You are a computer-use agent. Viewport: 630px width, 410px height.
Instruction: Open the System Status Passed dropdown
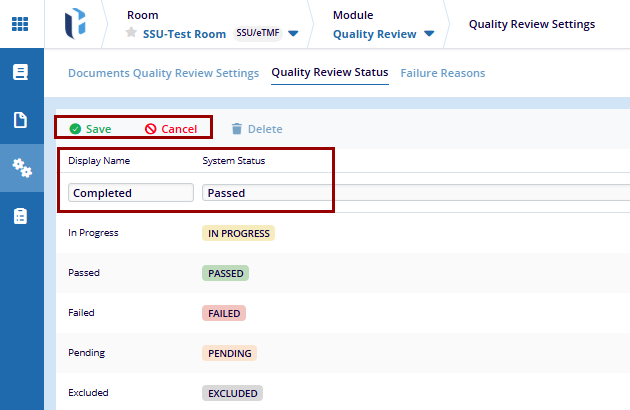[x=415, y=193]
